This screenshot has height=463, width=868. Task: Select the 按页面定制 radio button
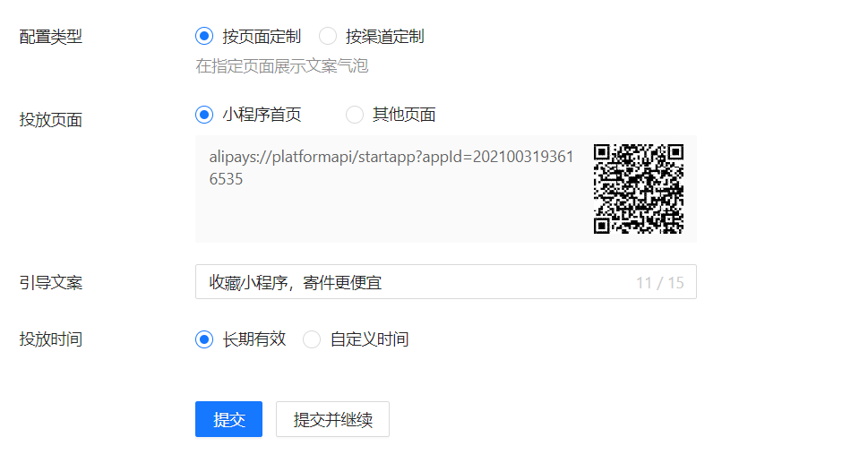204,37
